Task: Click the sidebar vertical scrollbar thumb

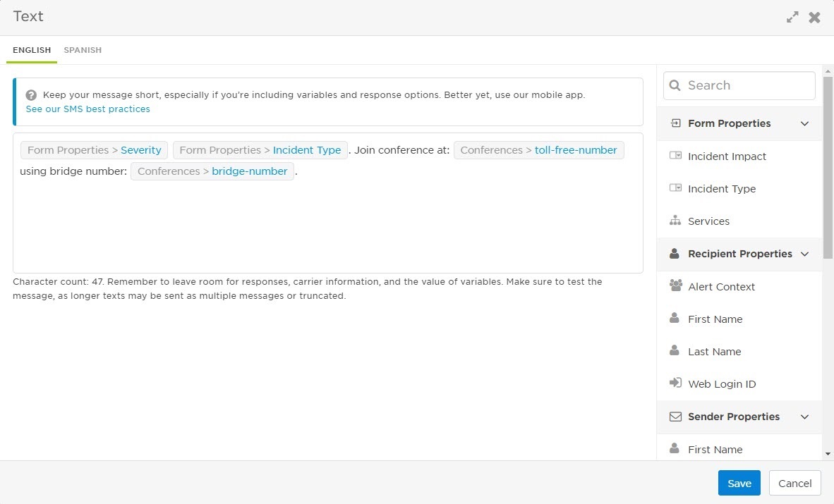Action: 828,168
